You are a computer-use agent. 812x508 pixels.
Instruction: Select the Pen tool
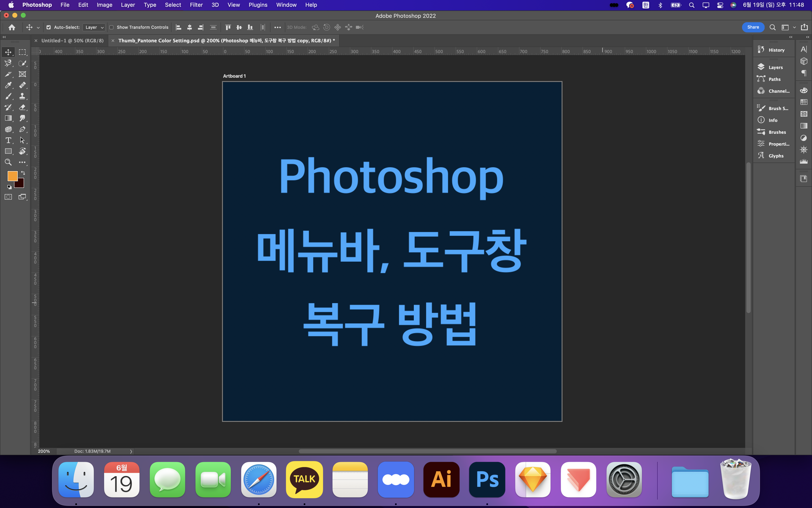pyautogui.click(x=22, y=129)
